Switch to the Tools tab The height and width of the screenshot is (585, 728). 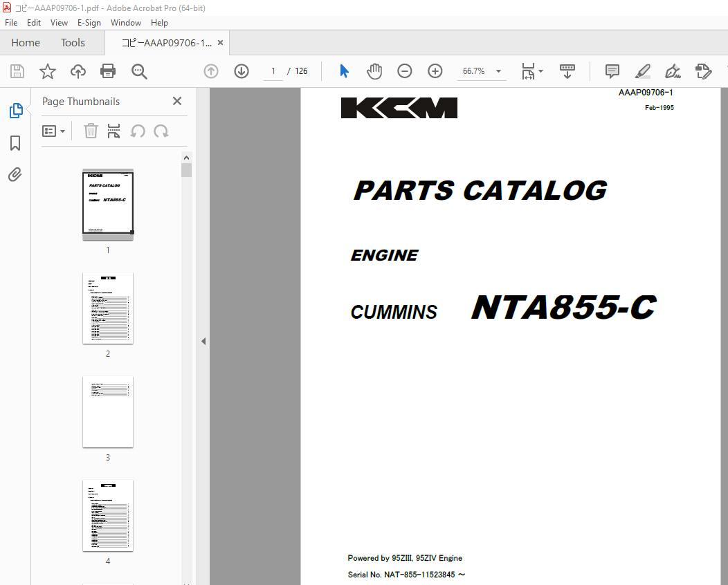click(73, 42)
